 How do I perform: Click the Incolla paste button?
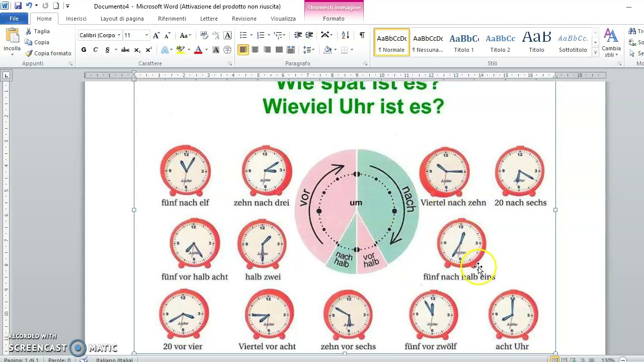coord(12,42)
